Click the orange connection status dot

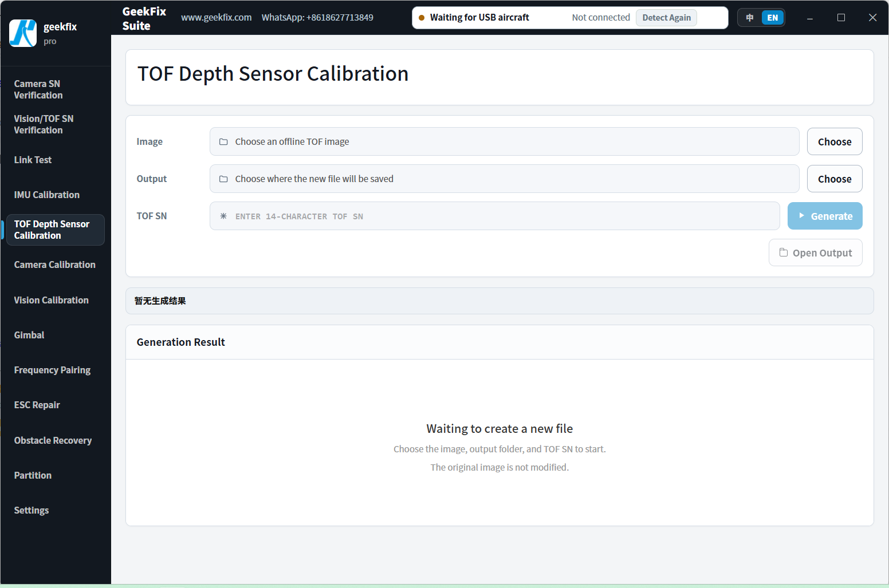click(422, 18)
